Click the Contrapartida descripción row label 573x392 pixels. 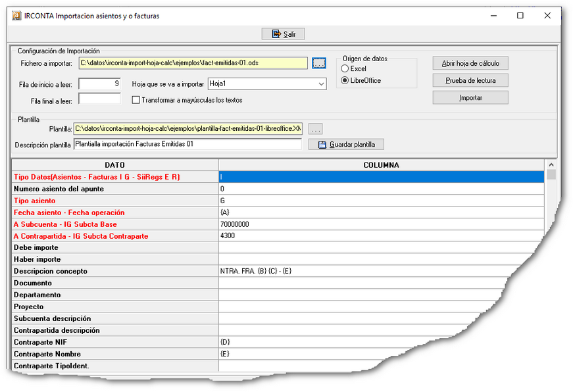(x=57, y=330)
